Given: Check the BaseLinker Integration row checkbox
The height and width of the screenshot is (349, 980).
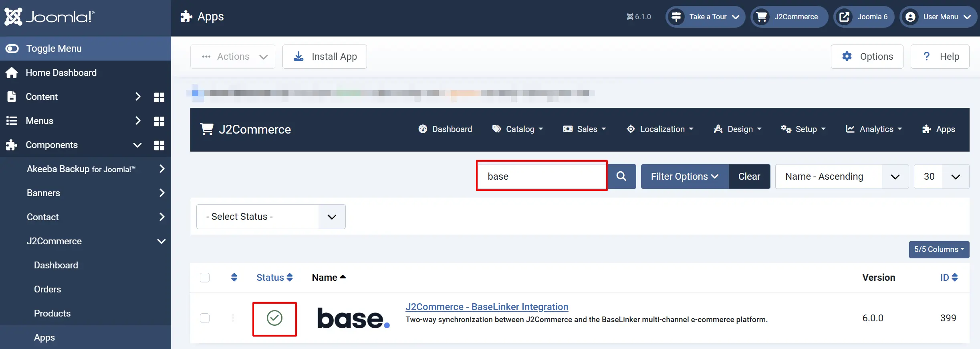Looking at the screenshot, I should click(205, 318).
